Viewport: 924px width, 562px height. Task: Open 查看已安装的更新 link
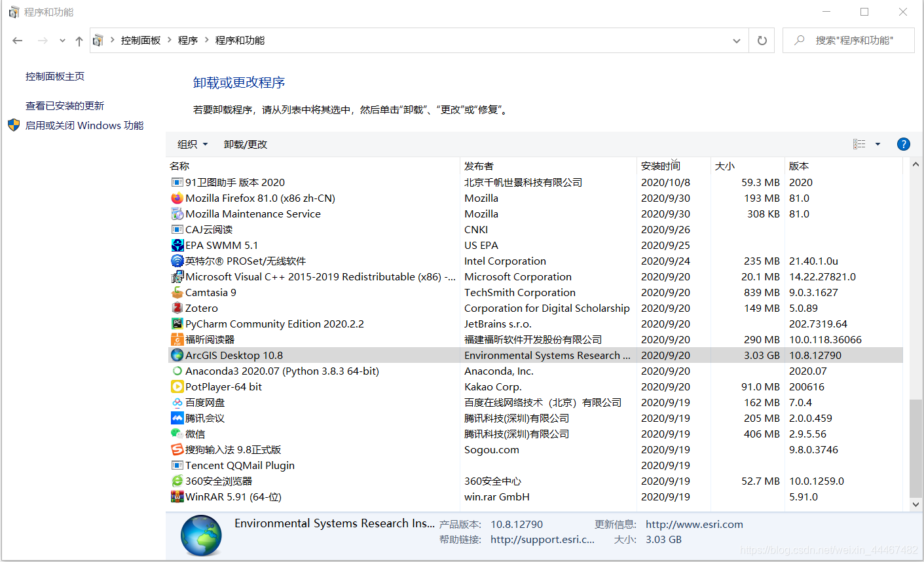coord(65,105)
